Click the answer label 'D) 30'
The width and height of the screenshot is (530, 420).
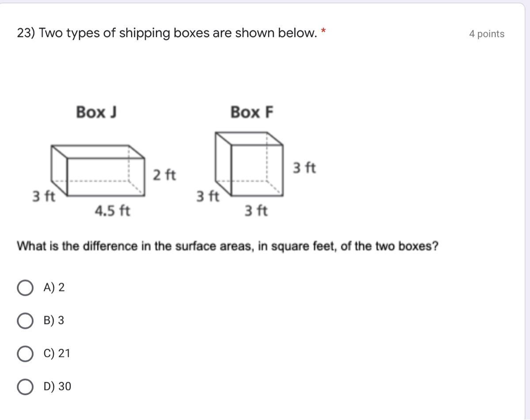click(x=57, y=387)
